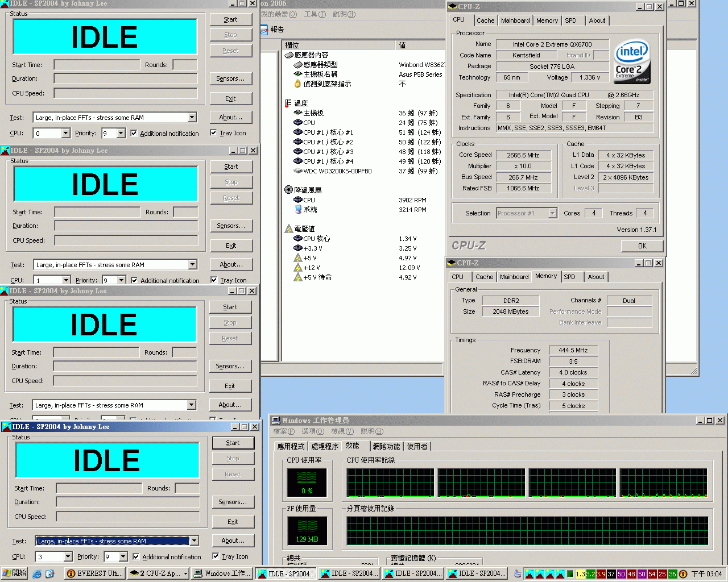Viewport: 728px width, 582px height.
Task: Click the EVEREST orange info tray icon
Action: click(x=683, y=574)
